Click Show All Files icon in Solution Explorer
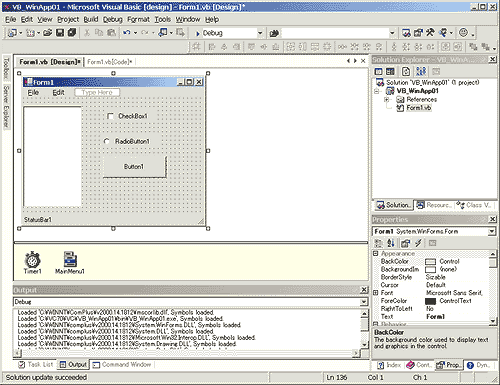Viewport: 500px width, 385px height. 421,71
